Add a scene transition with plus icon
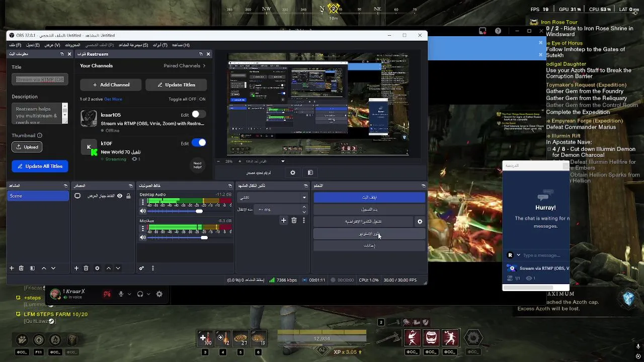644x362 pixels. (x=284, y=220)
